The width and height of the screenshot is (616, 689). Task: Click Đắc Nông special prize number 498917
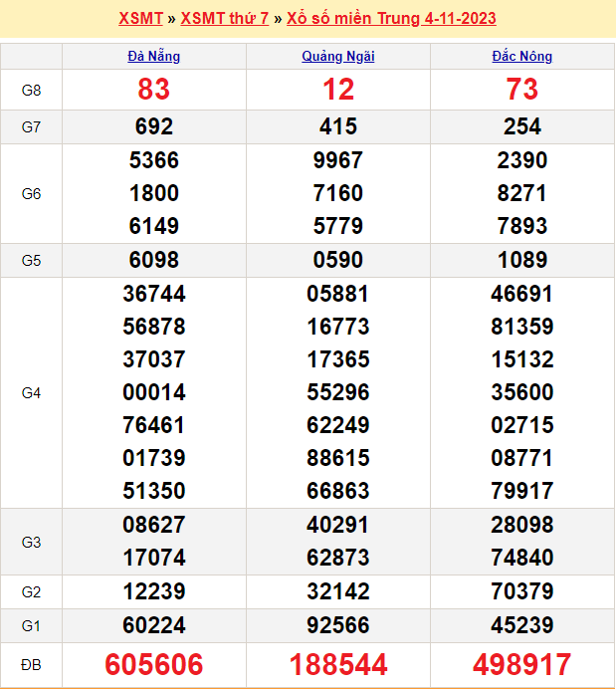[522, 664]
